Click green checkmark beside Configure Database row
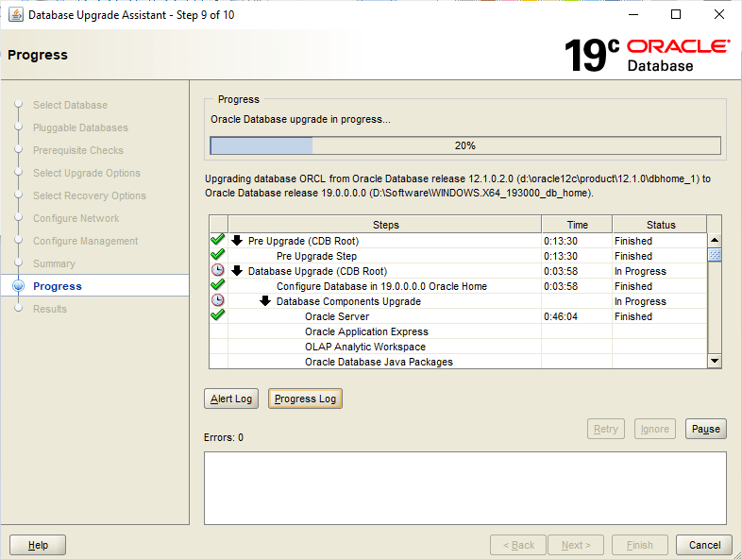The width and height of the screenshot is (742, 560). pos(218,285)
